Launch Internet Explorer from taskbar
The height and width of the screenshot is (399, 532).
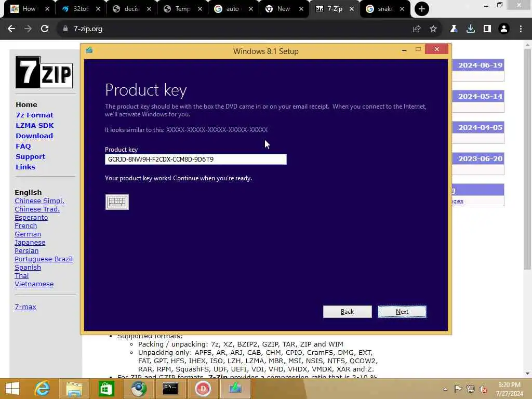point(43,389)
